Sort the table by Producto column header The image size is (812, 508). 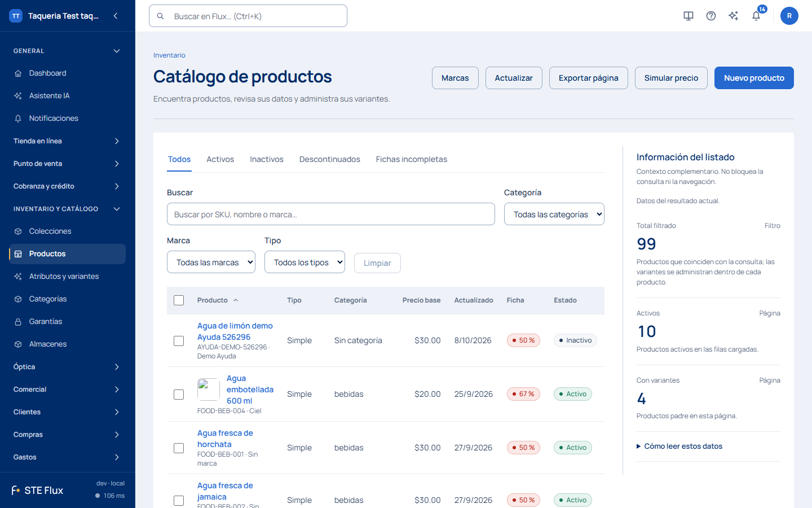click(x=218, y=300)
